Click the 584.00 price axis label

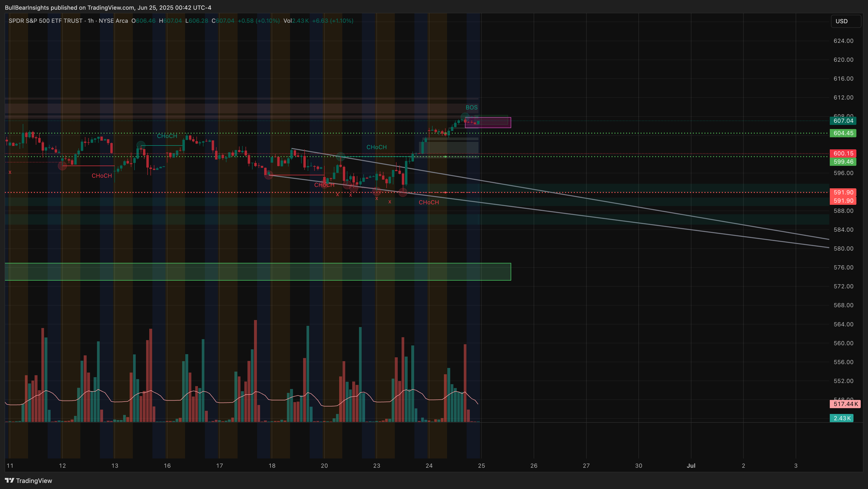[843, 230]
